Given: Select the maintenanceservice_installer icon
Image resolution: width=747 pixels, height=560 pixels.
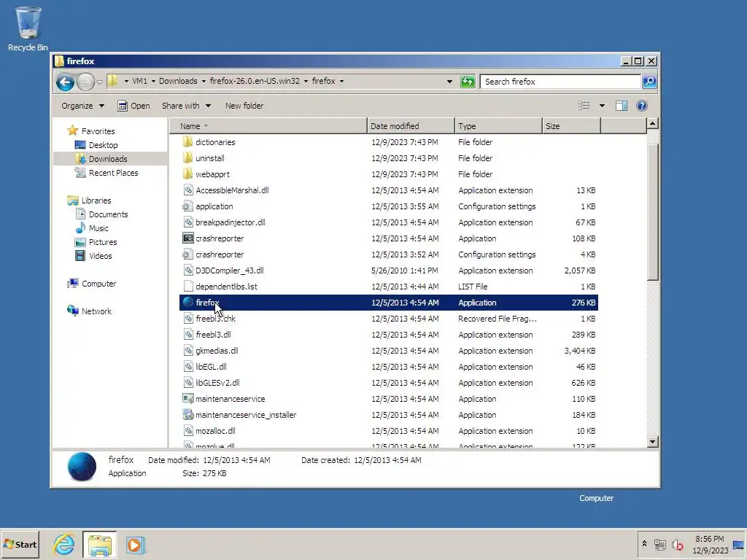Looking at the screenshot, I should pyautogui.click(x=188, y=415).
